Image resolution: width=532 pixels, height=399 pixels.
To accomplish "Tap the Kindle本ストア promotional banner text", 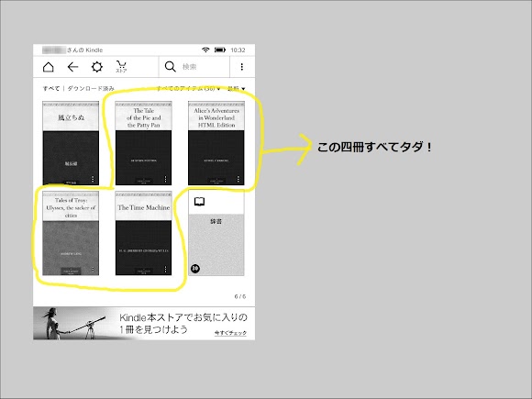I will click(x=183, y=323).
